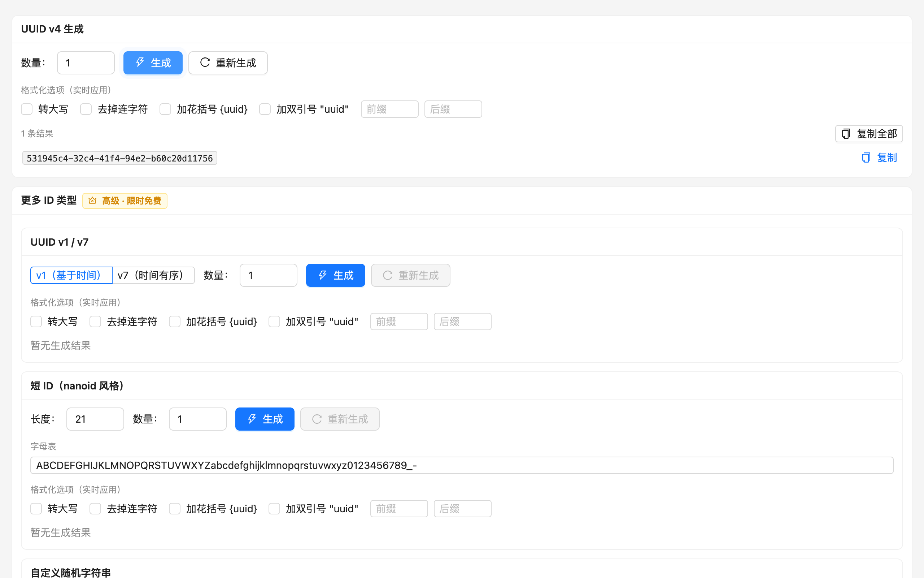Click the lightning 生成 button in UUID v4 section
Viewport: 924px width, 578px height.
(x=153, y=63)
